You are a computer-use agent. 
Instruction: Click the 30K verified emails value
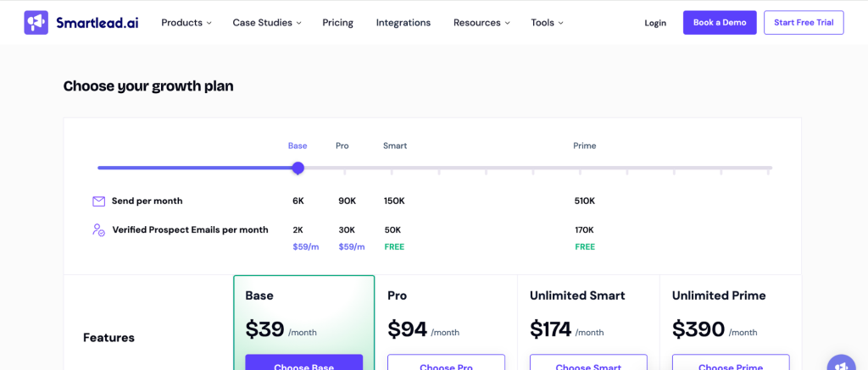(x=347, y=230)
